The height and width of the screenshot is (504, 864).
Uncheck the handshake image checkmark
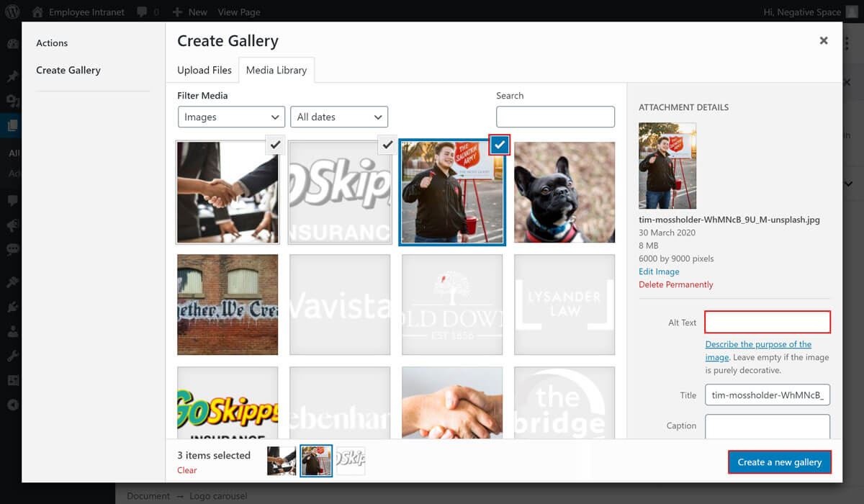275,145
